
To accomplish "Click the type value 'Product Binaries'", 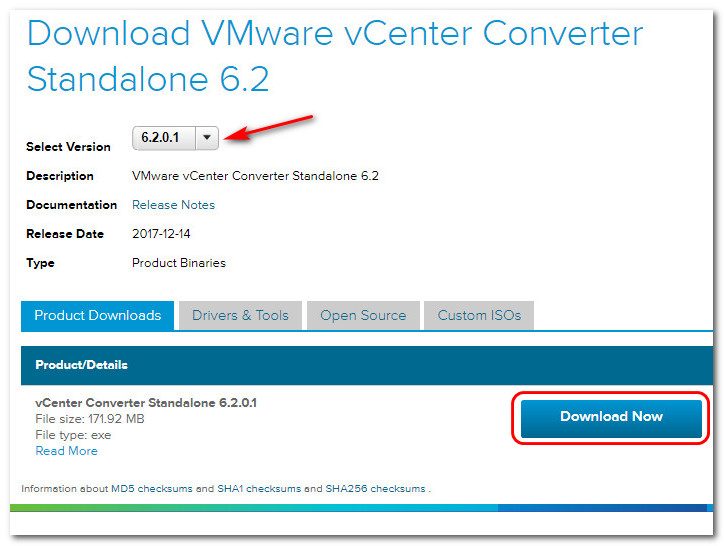I will [179, 263].
